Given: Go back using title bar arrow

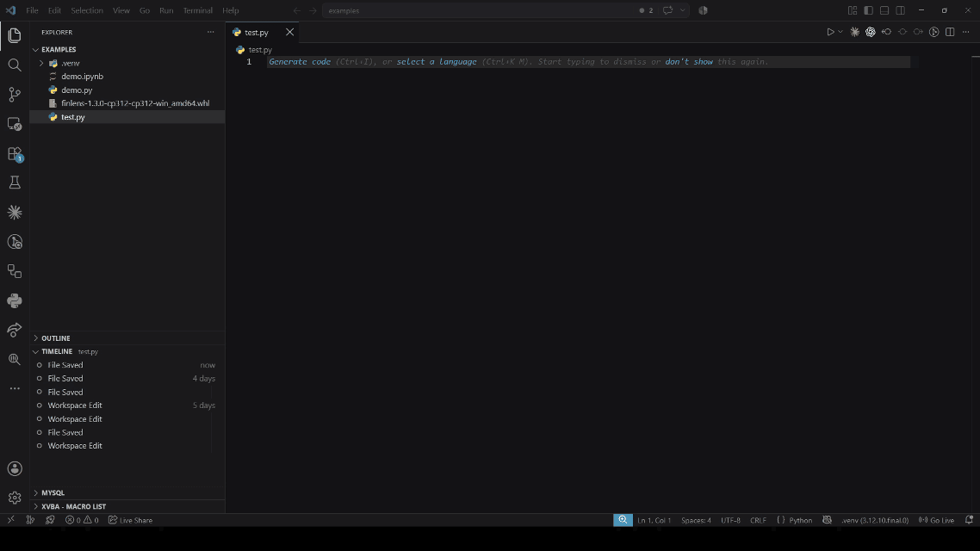Looking at the screenshot, I should [x=297, y=10].
